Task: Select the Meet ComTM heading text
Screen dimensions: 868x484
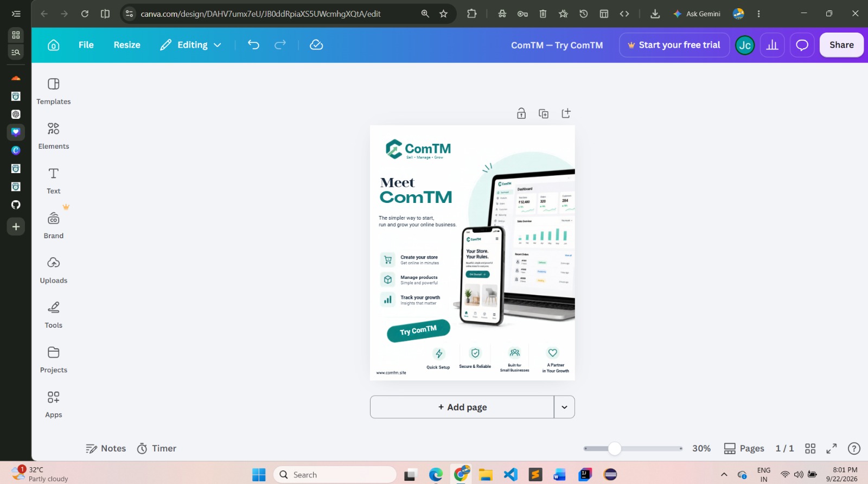Action: click(416, 190)
